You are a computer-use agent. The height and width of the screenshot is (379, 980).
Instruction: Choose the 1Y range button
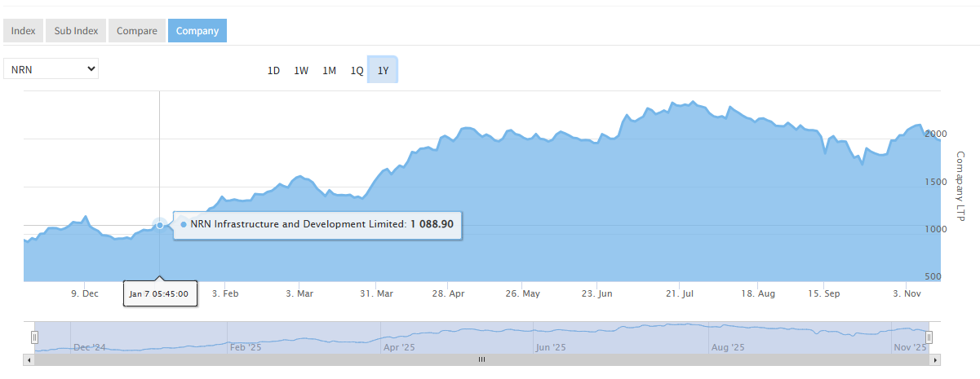coord(383,71)
